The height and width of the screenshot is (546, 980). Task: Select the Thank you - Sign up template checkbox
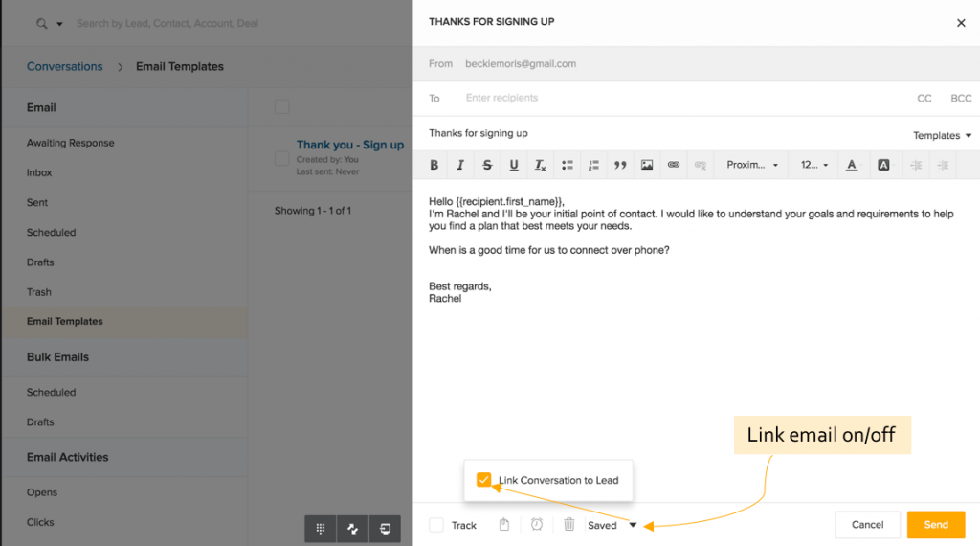click(x=282, y=158)
